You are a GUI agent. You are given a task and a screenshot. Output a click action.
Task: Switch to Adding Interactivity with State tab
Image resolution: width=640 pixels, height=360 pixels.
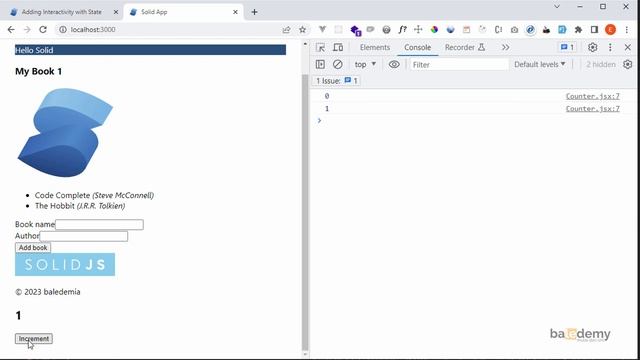62,12
